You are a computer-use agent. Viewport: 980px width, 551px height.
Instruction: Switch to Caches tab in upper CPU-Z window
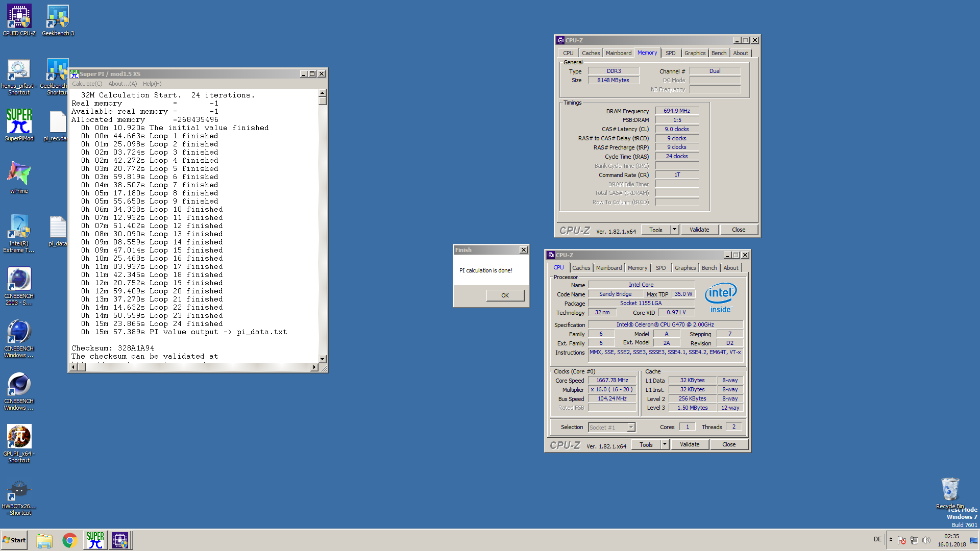591,53
